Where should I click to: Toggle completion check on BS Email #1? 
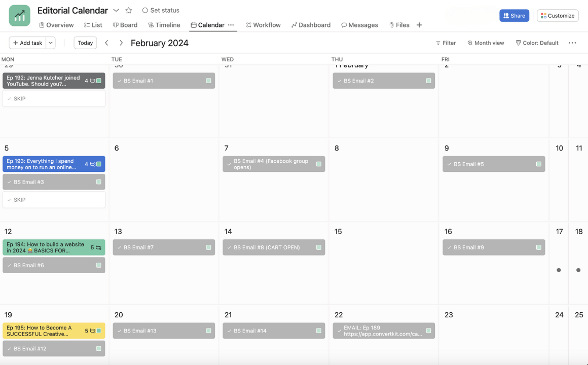(119, 81)
